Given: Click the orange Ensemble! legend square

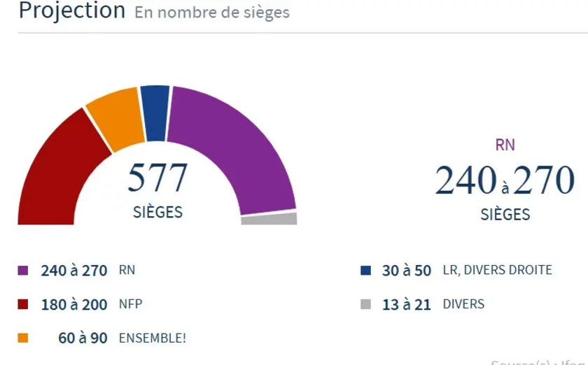Looking at the screenshot, I should tap(22, 338).
